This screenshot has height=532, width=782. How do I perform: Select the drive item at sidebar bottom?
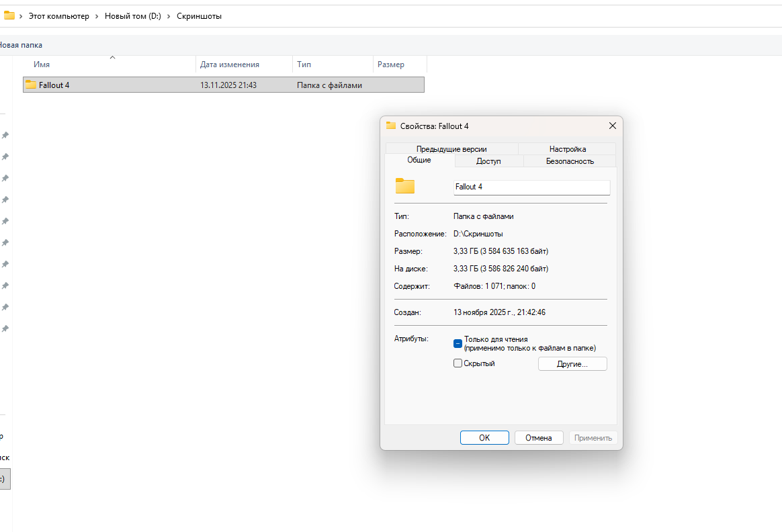click(5, 479)
